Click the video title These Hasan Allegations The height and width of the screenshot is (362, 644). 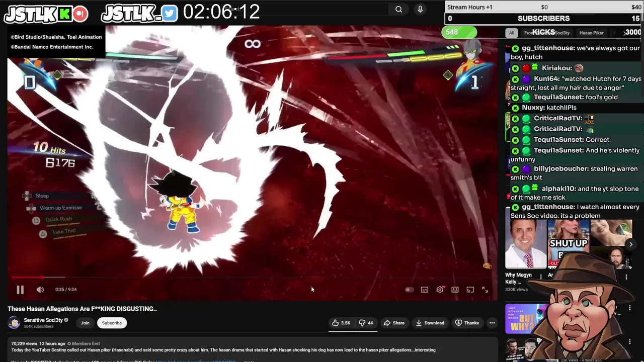[x=82, y=309]
